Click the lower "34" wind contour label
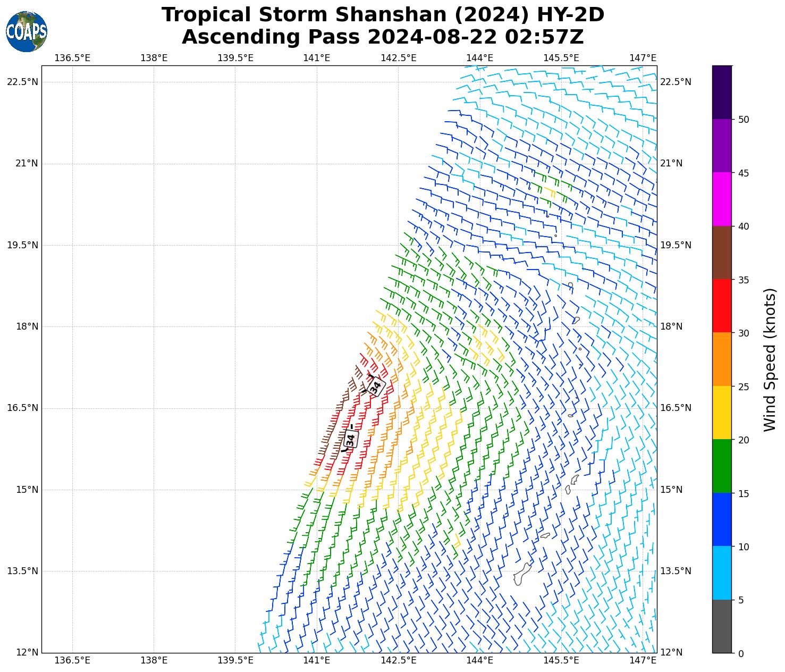 point(350,439)
